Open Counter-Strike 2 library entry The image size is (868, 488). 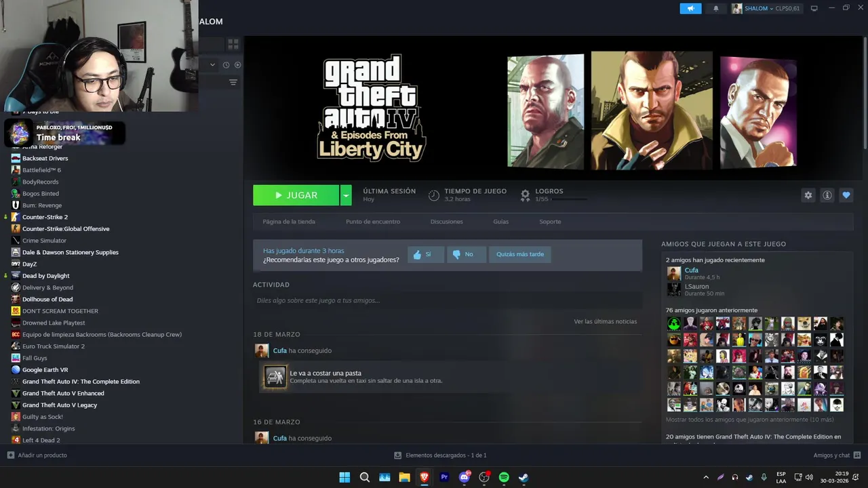tap(45, 217)
